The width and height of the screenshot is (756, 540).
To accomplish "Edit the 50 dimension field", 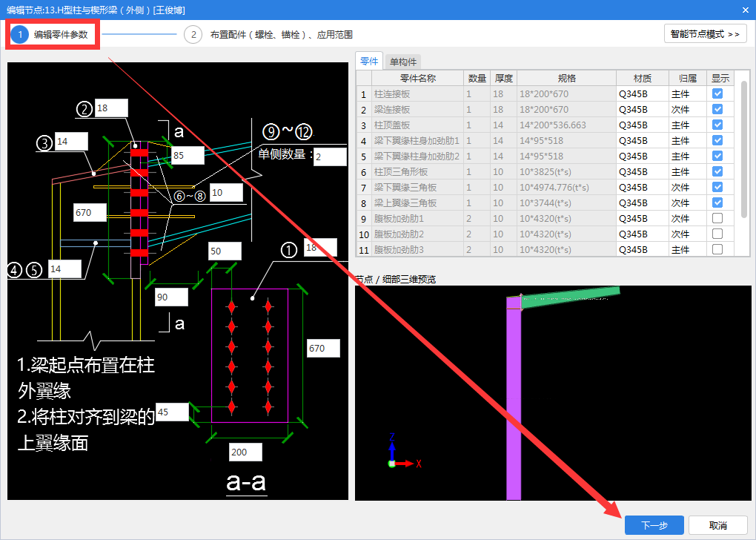I will (x=225, y=251).
